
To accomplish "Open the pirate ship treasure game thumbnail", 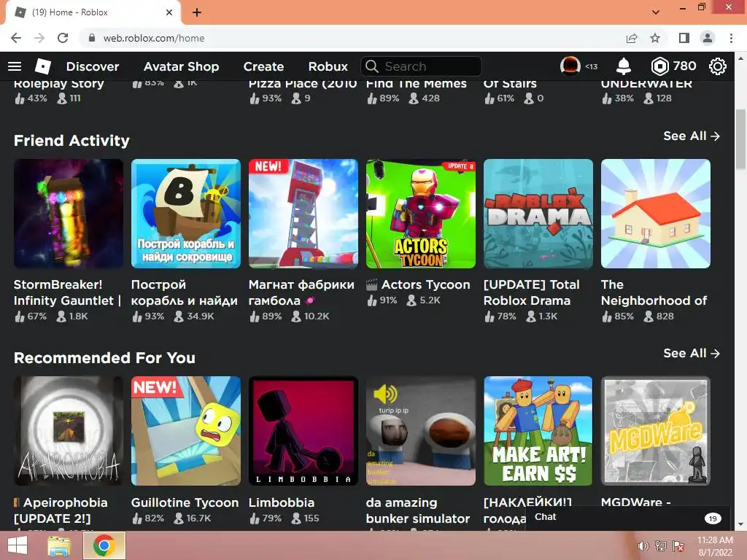I will (186, 214).
